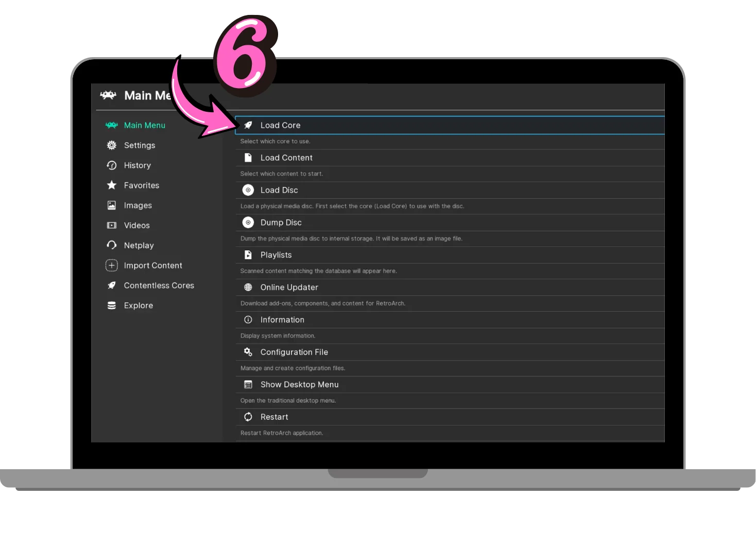This screenshot has width=756, height=548.
Task: Click the Settings gear icon
Action: [111, 145]
